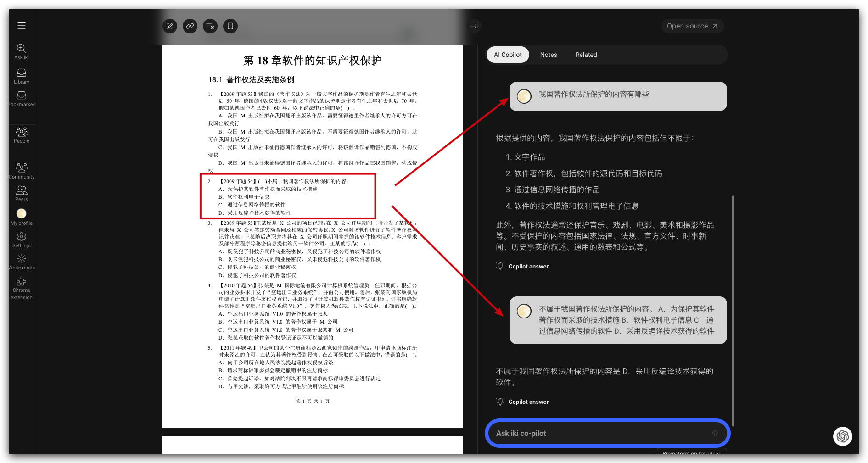Click the second Copilot answer label below the D answer
The width and height of the screenshot is (868, 463).
[528, 402]
